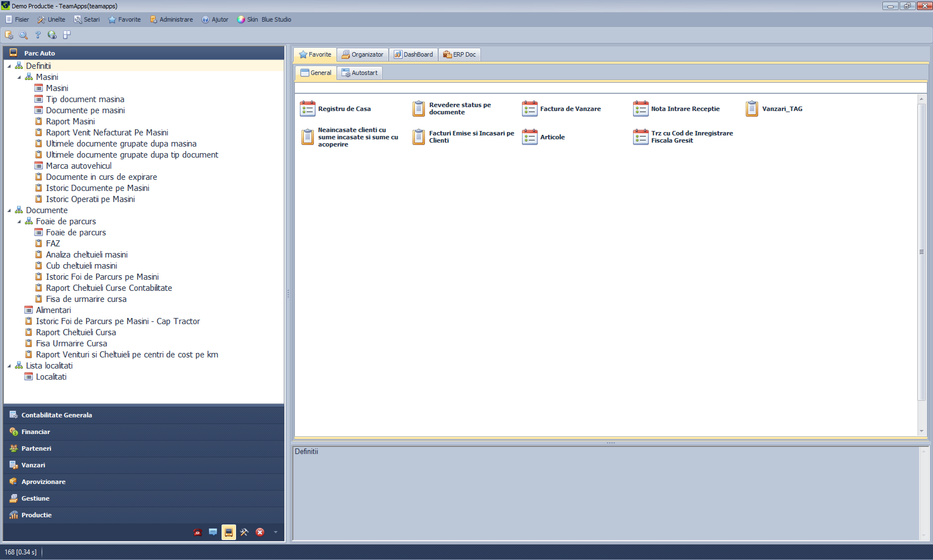The width and height of the screenshot is (933, 560).
Task: Click the favorites panel vertical scrollbar
Action: (x=921, y=252)
